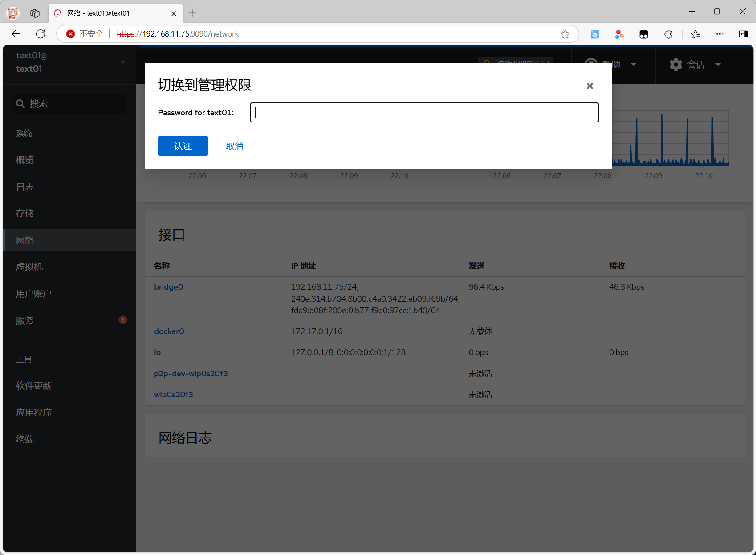Focus the Password for text01 input field
756x555 pixels.
(x=424, y=113)
